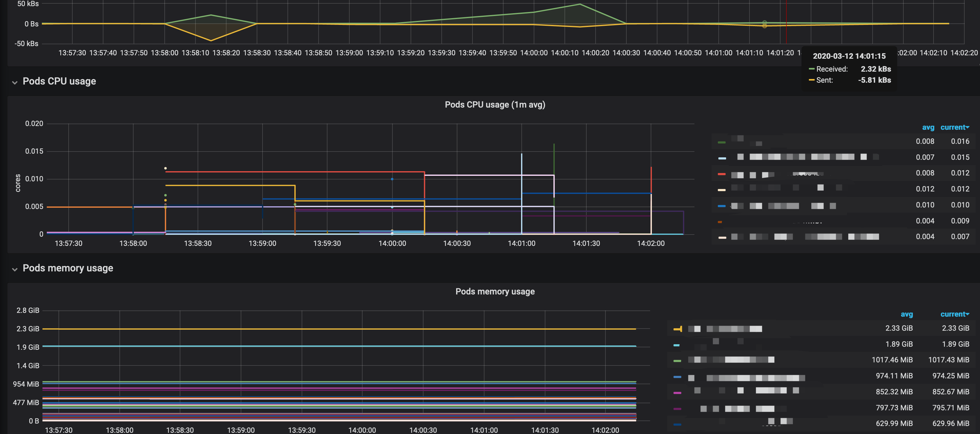Open the Pods CPU usage (1m avg) panel title menu
Screen dimensions: 980x434
tap(495, 105)
